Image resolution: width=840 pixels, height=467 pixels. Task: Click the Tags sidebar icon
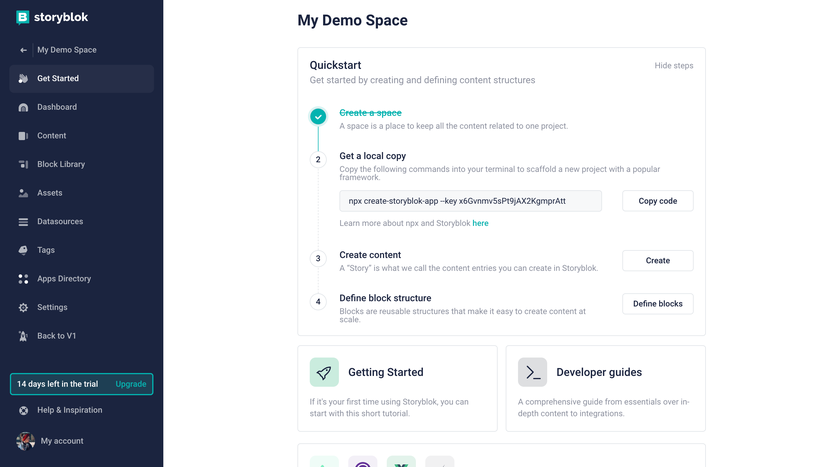(x=23, y=250)
